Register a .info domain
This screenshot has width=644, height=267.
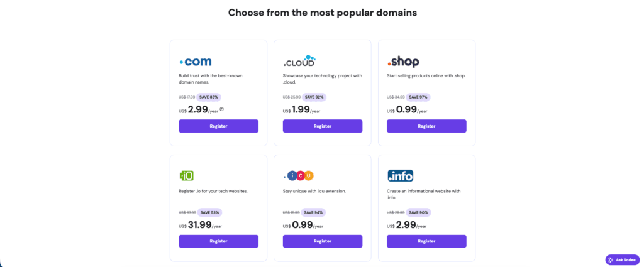click(x=426, y=241)
